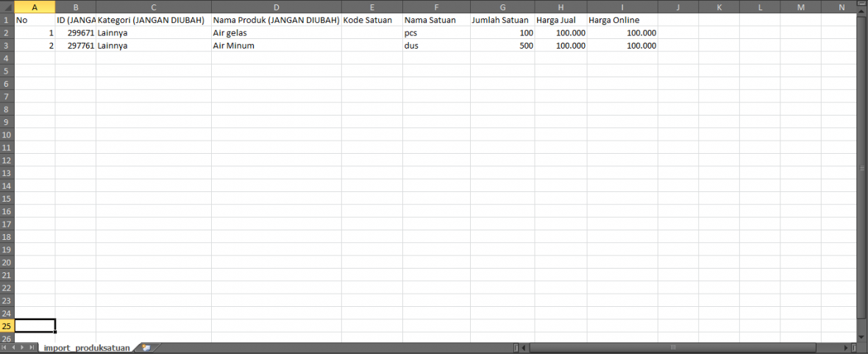Click the vertical scrollbar thumb

[x=862, y=168]
